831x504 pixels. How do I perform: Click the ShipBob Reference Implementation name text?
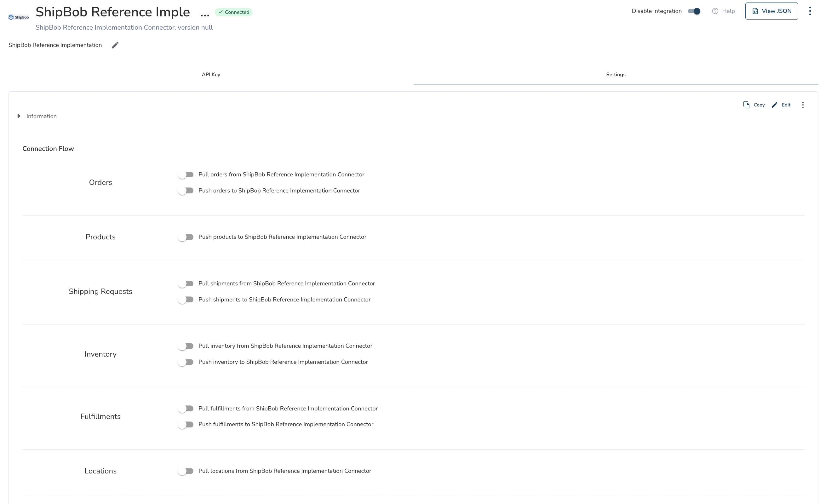coord(55,45)
